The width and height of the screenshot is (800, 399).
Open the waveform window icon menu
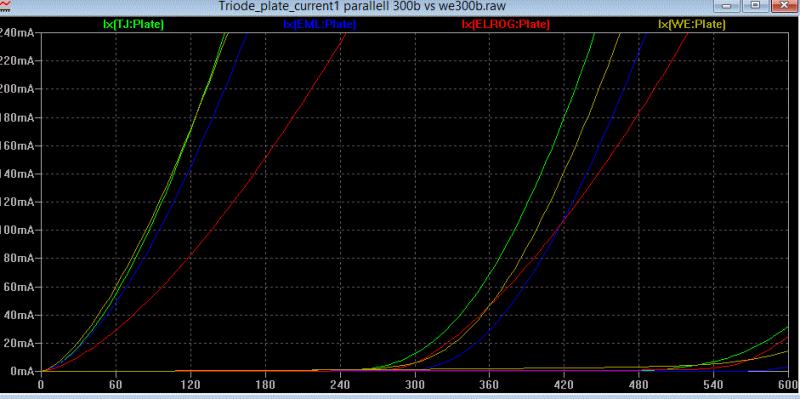point(5,5)
